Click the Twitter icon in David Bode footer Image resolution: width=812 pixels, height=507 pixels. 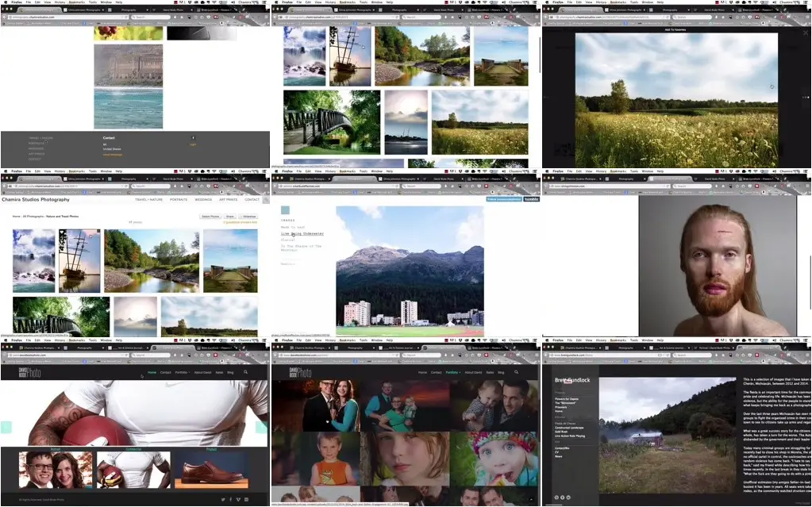click(223, 500)
